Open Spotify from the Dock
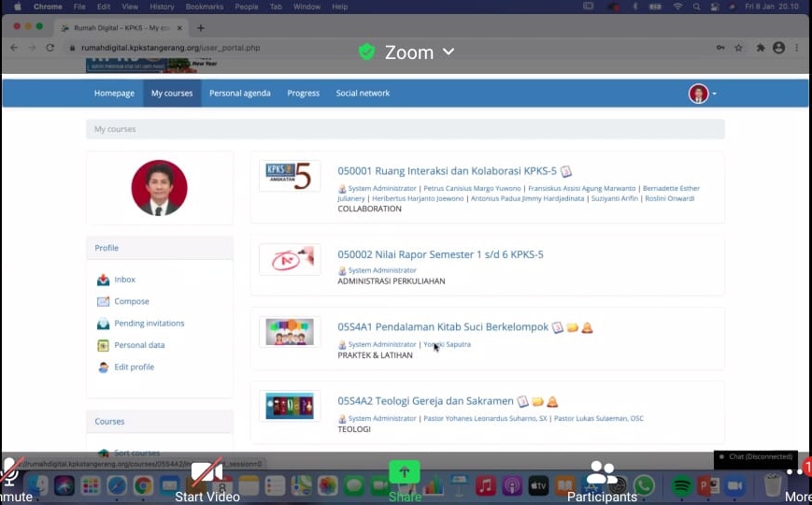This screenshot has height=505, width=812. (x=681, y=486)
